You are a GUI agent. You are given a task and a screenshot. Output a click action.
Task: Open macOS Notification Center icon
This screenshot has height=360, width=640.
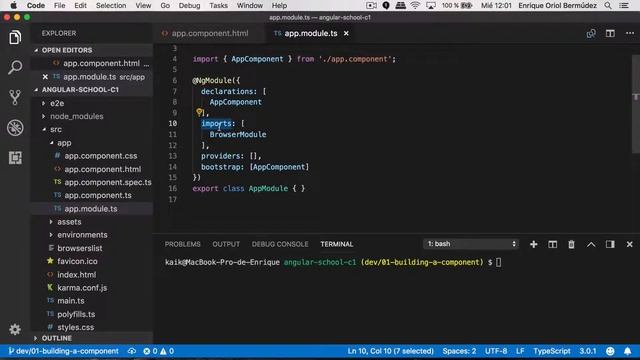[x=624, y=6]
